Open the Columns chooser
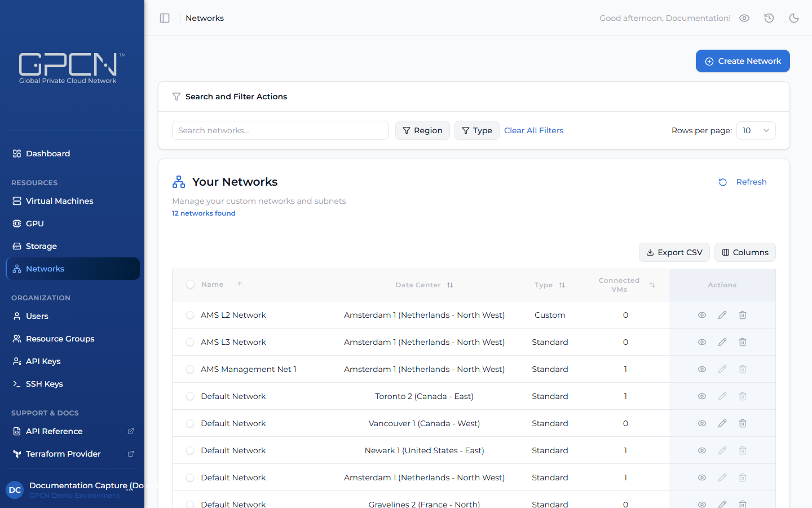Viewport: 812px width, 508px height. pyautogui.click(x=745, y=252)
